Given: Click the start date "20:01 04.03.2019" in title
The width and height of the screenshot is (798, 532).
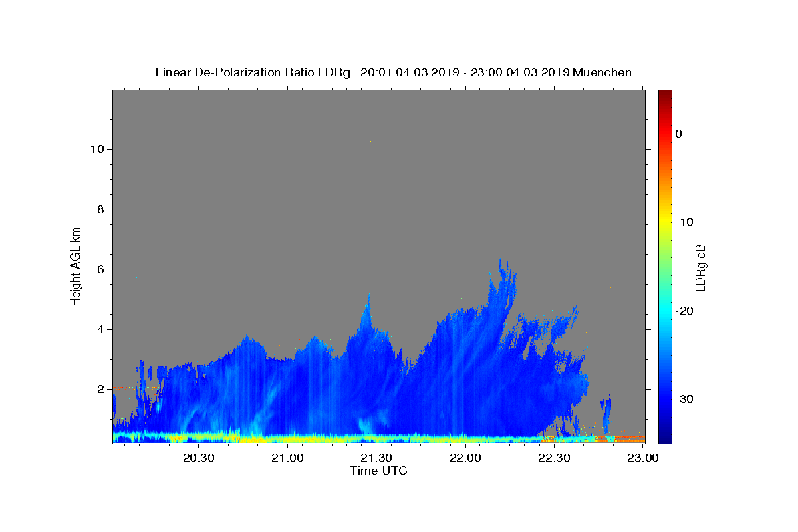Looking at the screenshot, I should click(409, 72).
